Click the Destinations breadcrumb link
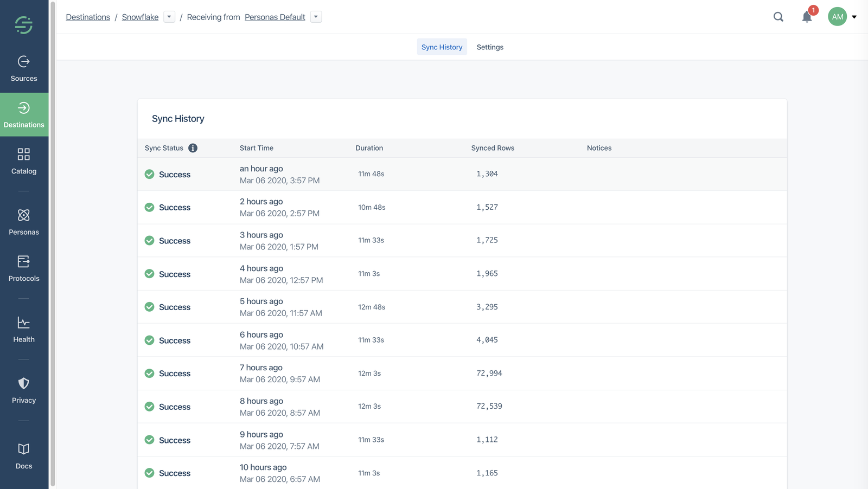This screenshot has width=868, height=489. pos(88,17)
